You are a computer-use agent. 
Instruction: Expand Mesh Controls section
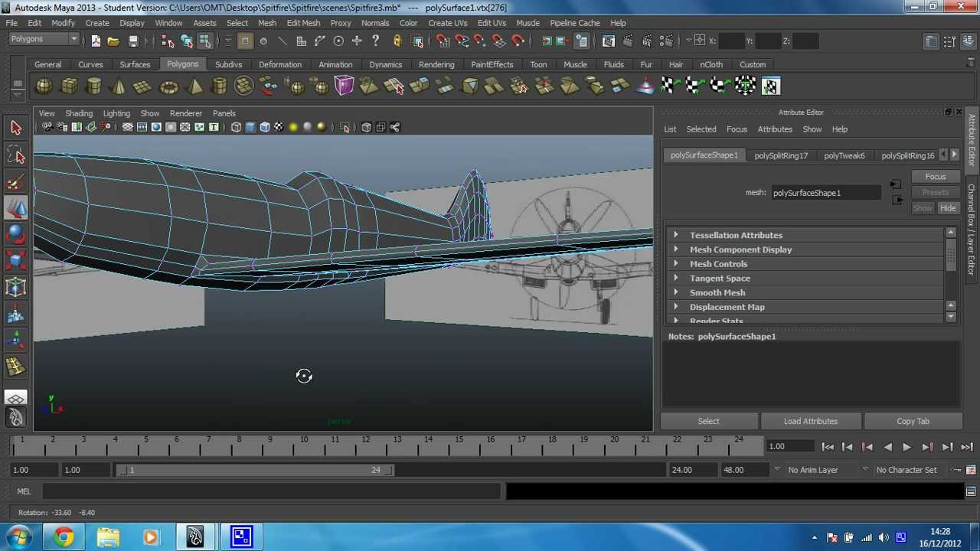806,264
